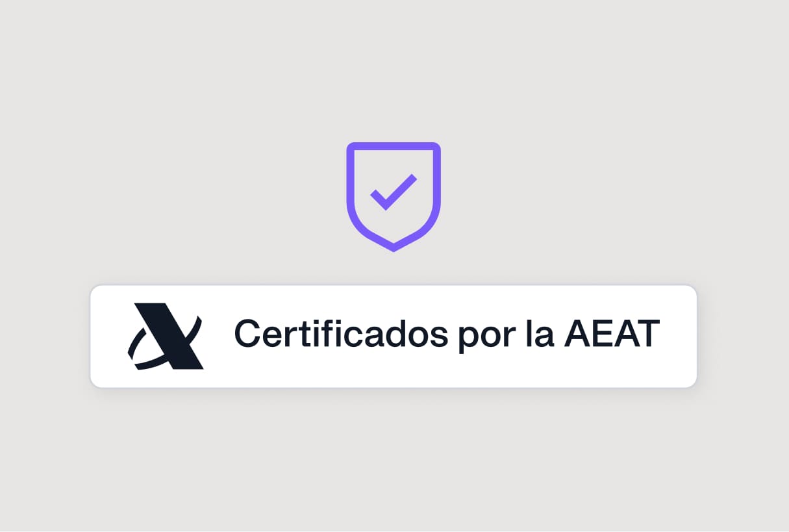Click the long upstroke of the checkmark
Screen dimensions: 789x532
[x=401, y=190]
